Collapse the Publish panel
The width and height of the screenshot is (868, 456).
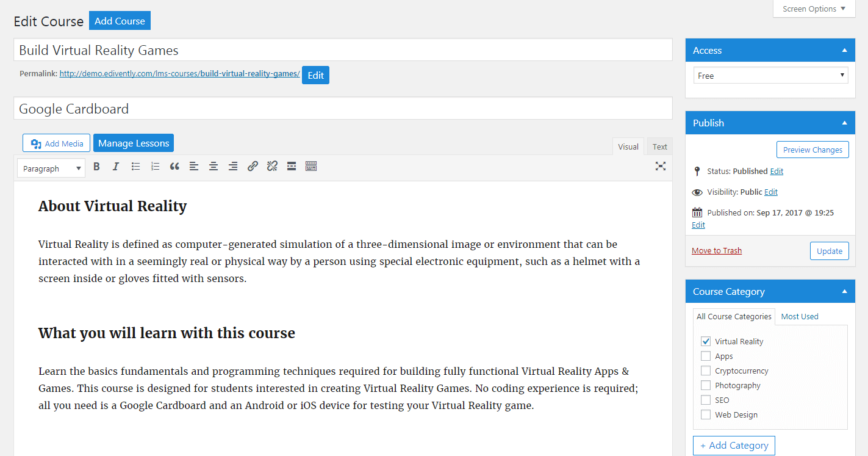click(x=844, y=123)
